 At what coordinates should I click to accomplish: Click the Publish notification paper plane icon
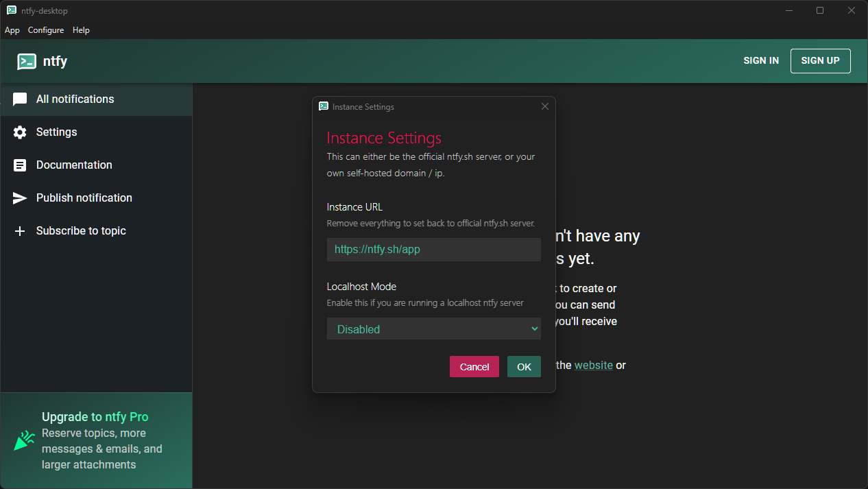point(20,198)
